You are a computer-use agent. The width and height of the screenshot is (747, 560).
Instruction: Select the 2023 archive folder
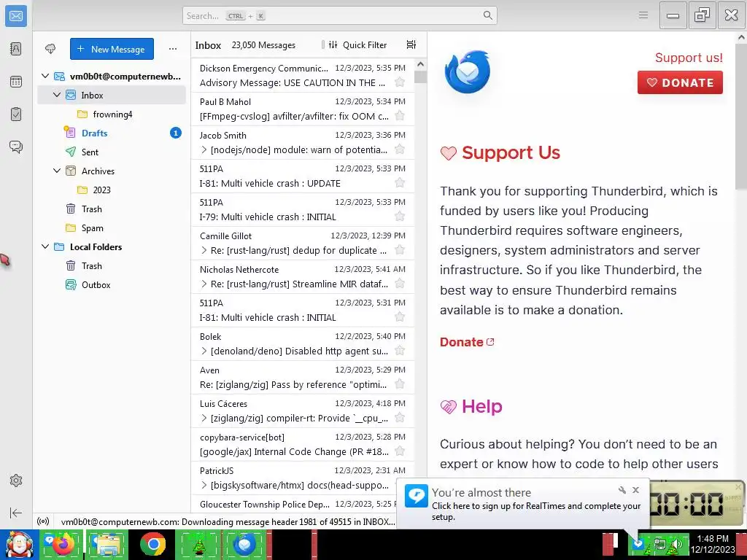[112, 190]
